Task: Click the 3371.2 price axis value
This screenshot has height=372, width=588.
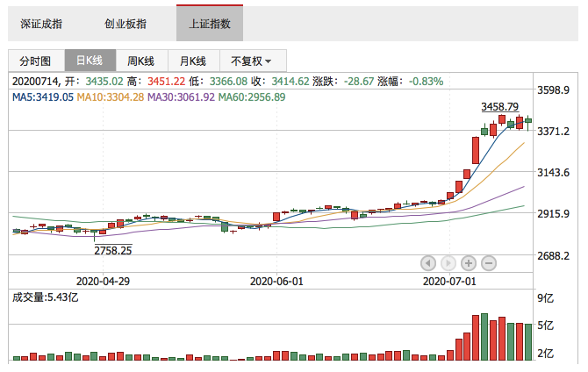Action: [x=553, y=132]
